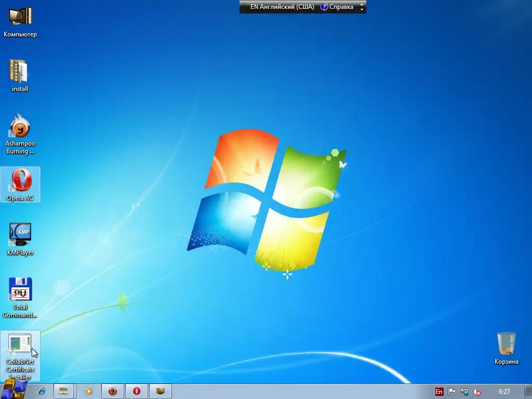The image size is (532, 399).
Task: Click the Show desktop button at taskbar end
Action: click(x=528, y=392)
